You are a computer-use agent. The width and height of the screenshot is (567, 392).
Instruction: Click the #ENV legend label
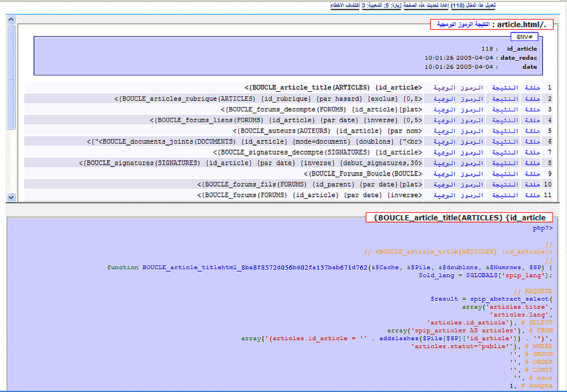tap(523, 37)
